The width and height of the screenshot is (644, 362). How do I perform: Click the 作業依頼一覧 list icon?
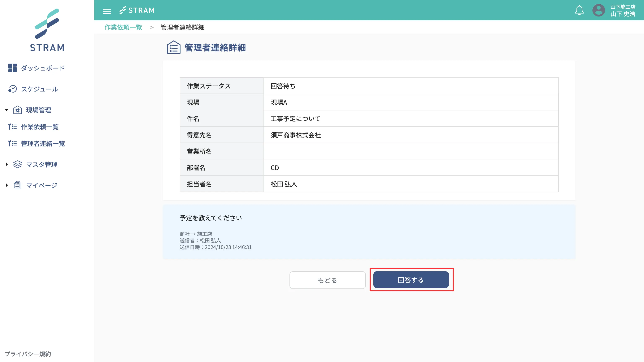(13, 127)
